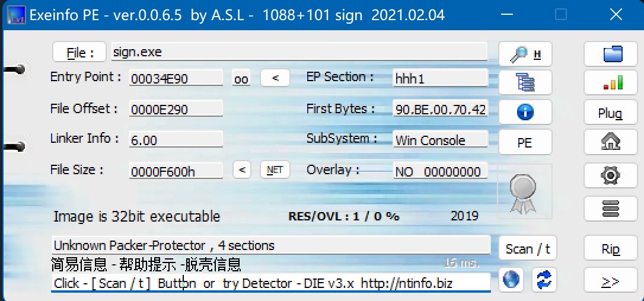This screenshot has width=644, height=301.
Task: Click the Linker Info field 6.00
Action: 176,139
